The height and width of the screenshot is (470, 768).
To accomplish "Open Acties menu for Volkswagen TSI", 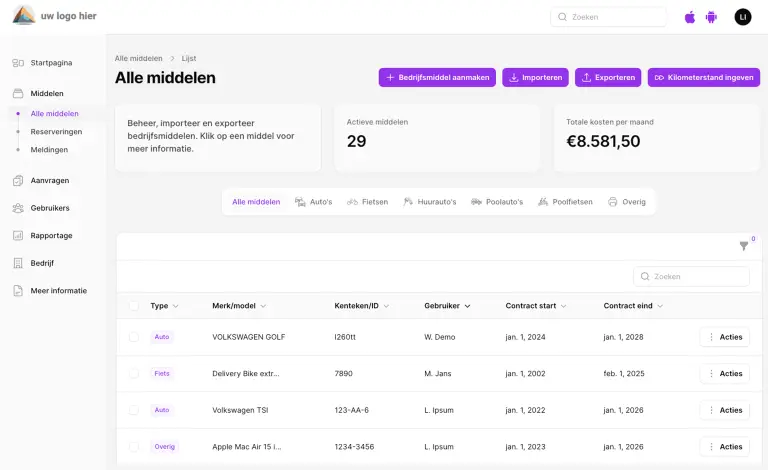I will [724, 410].
